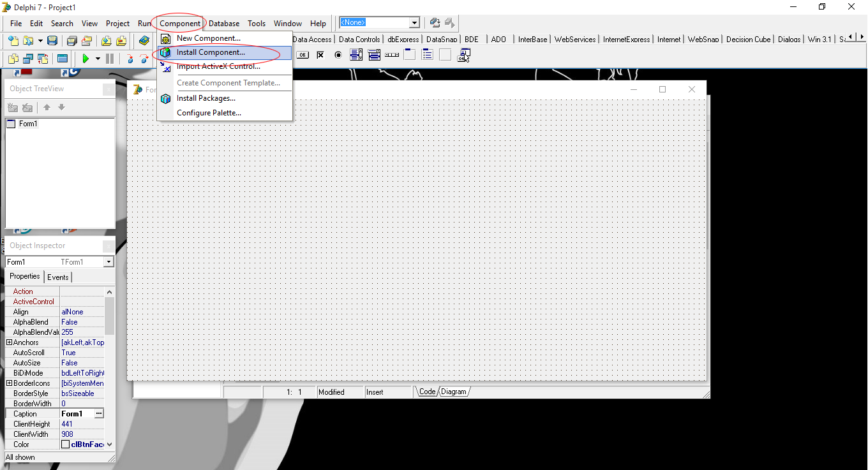Click the Caption property ellipsis button
Screen dimensions: 868x470
99,414
